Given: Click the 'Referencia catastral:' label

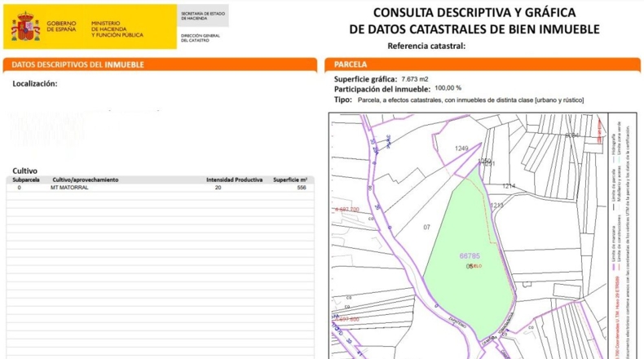Looking at the screenshot, I should (426, 46).
